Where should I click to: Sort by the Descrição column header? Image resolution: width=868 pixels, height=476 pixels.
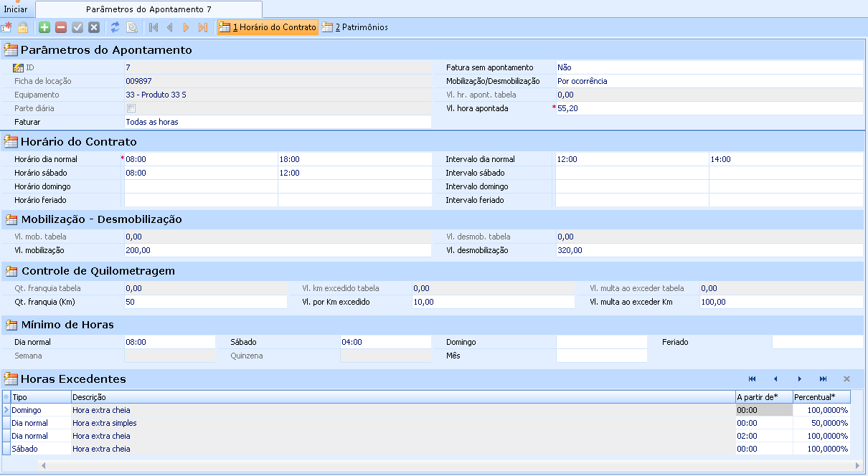403,397
